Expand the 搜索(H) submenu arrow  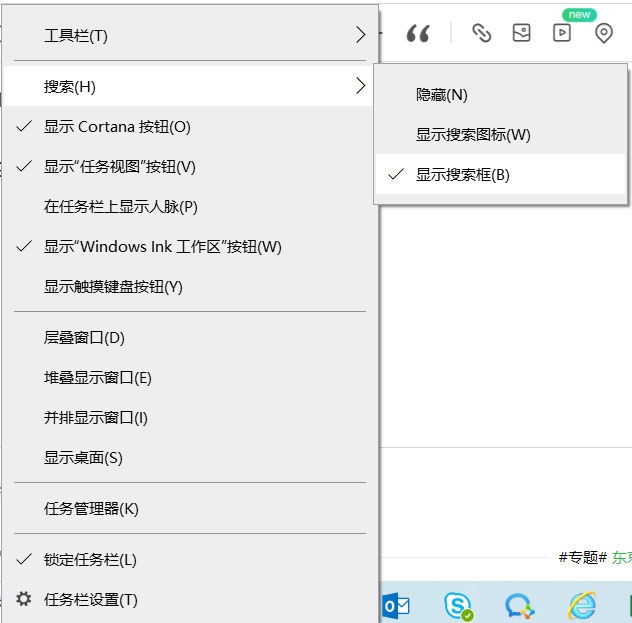(360, 85)
